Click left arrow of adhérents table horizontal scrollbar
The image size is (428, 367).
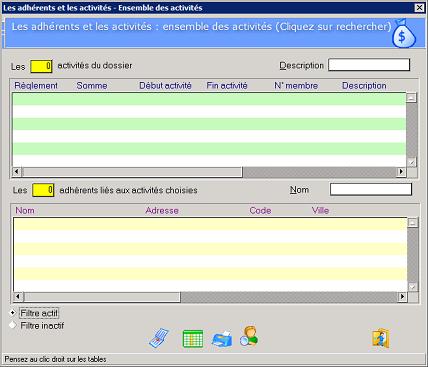tap(18, 296)
